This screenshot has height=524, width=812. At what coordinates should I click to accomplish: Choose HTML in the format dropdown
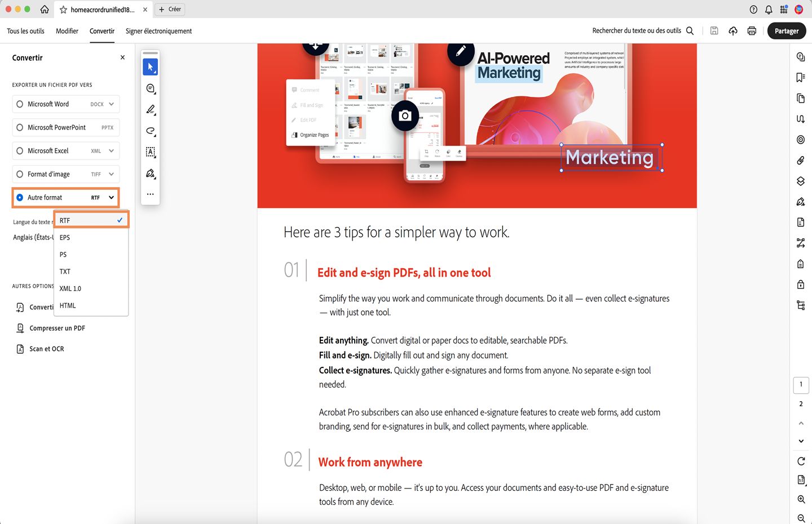point(67,305)
